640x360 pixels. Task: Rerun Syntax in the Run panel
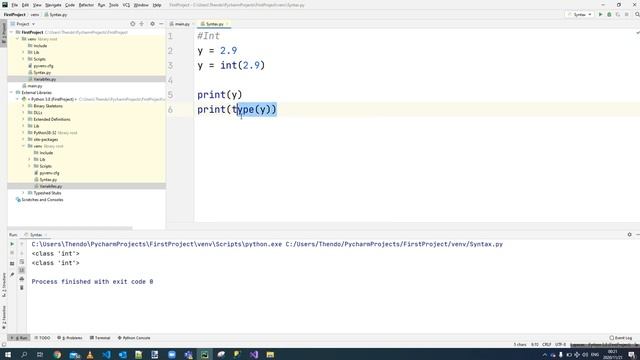point(12,244)
